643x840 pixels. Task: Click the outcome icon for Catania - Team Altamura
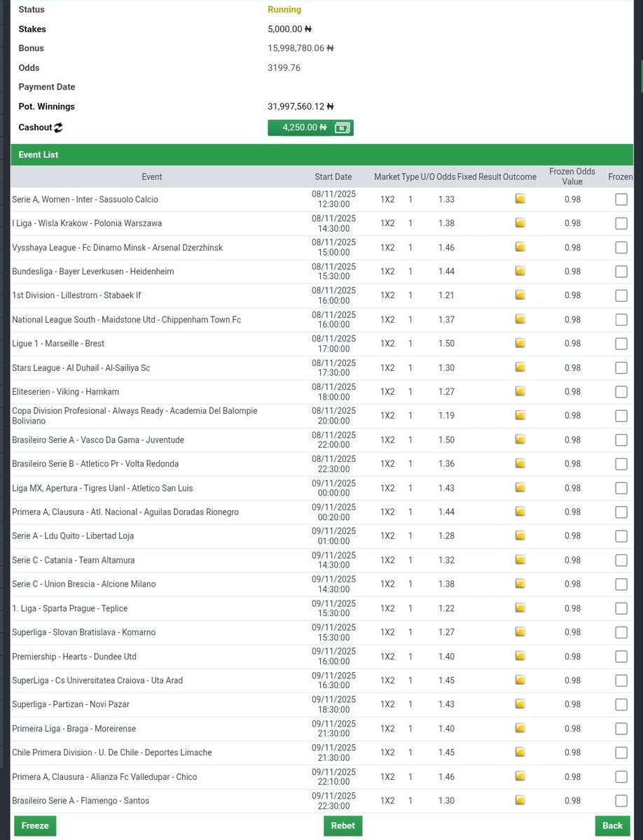(520, 559)
